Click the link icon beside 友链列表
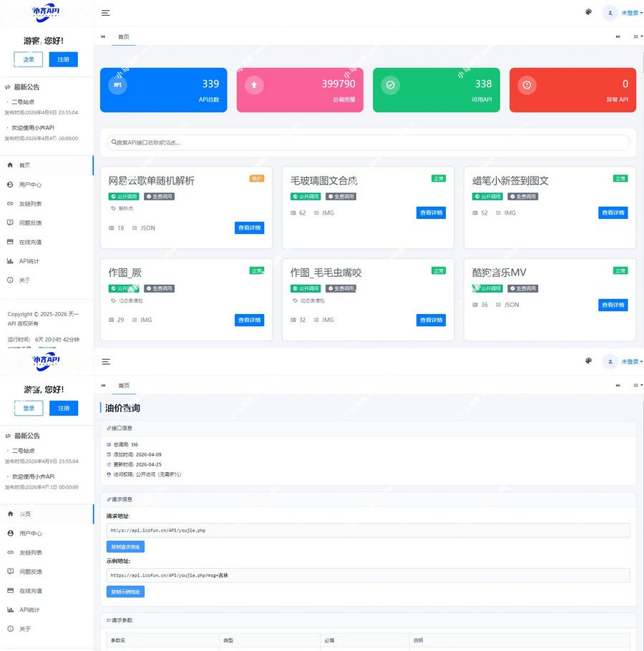The height and width of the screenshot is (651, 644). (10, 203)
